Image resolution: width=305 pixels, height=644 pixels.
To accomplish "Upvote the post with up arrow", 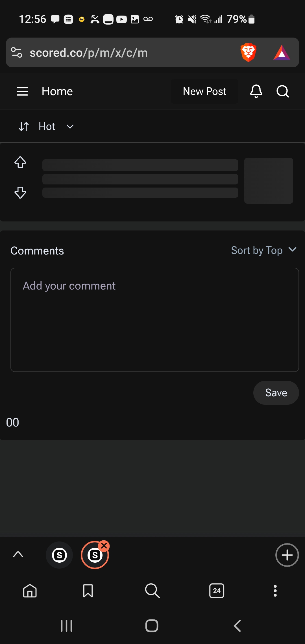I will 20,162.
